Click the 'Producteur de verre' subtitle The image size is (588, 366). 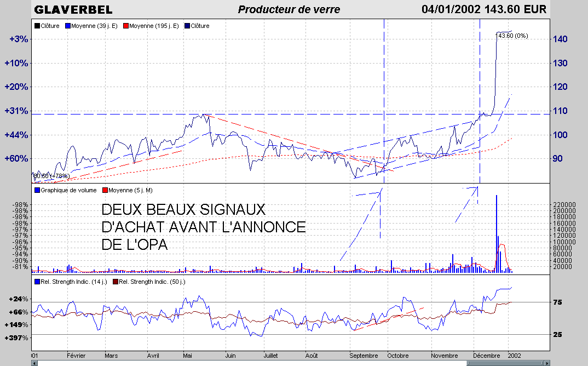point(289,9)
